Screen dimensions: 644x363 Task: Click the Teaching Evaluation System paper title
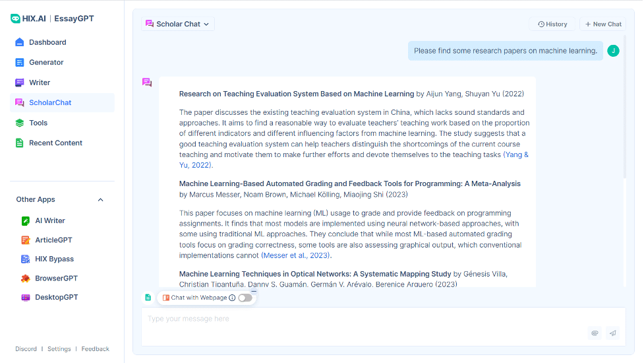pos(297,94)
